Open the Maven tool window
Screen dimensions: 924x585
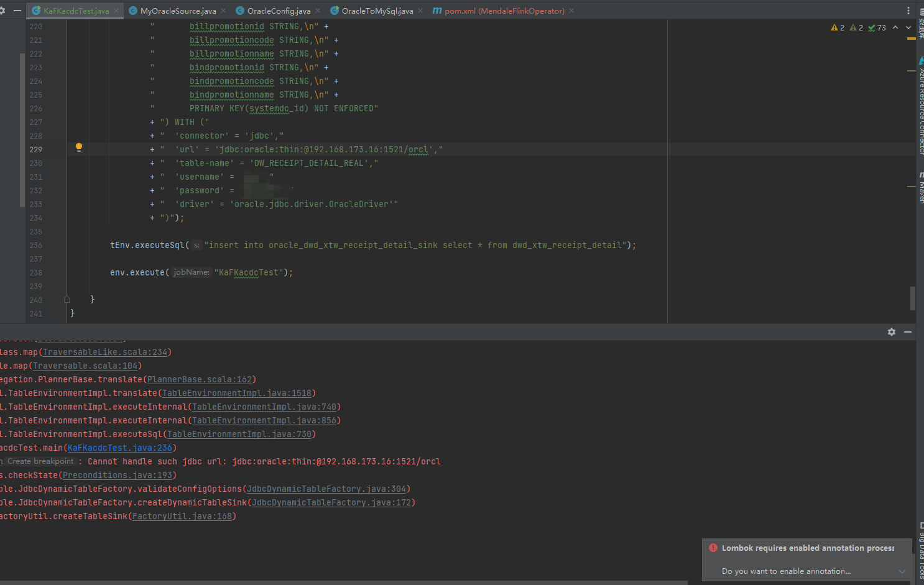[921, 188]
